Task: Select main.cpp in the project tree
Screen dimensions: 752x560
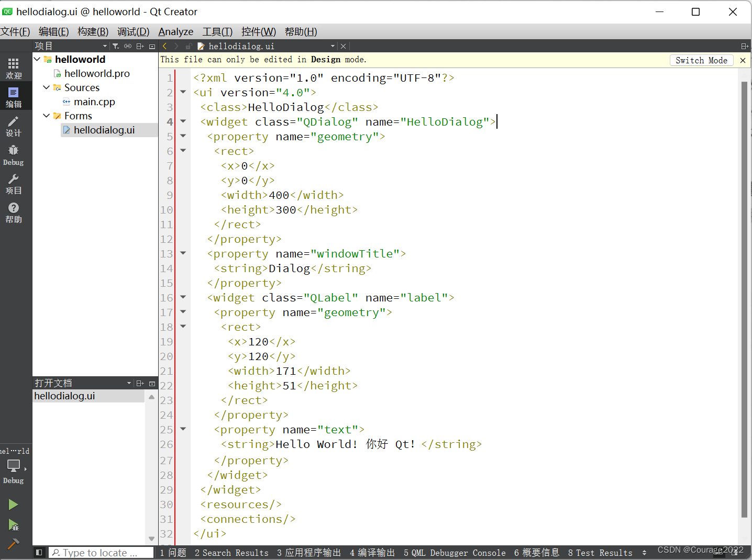Action: tap(94, 102)
